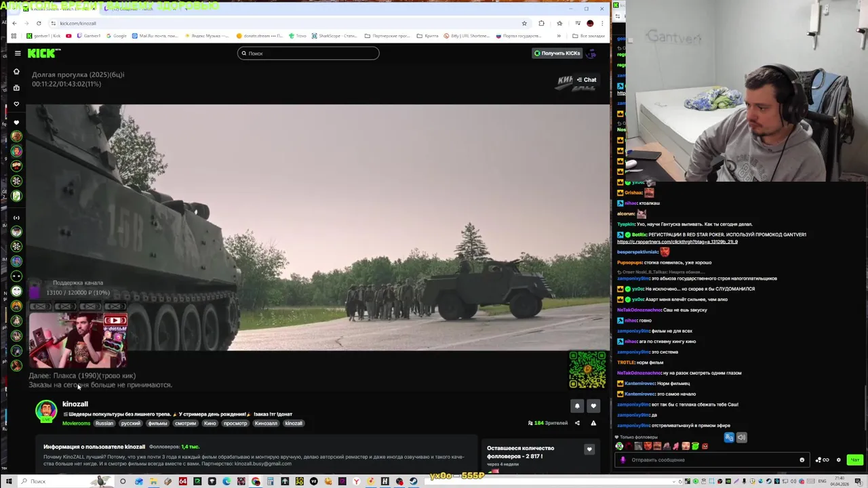Open the tab search icon in the browser toolbar
Screen dimensions: 868x488
14,8
